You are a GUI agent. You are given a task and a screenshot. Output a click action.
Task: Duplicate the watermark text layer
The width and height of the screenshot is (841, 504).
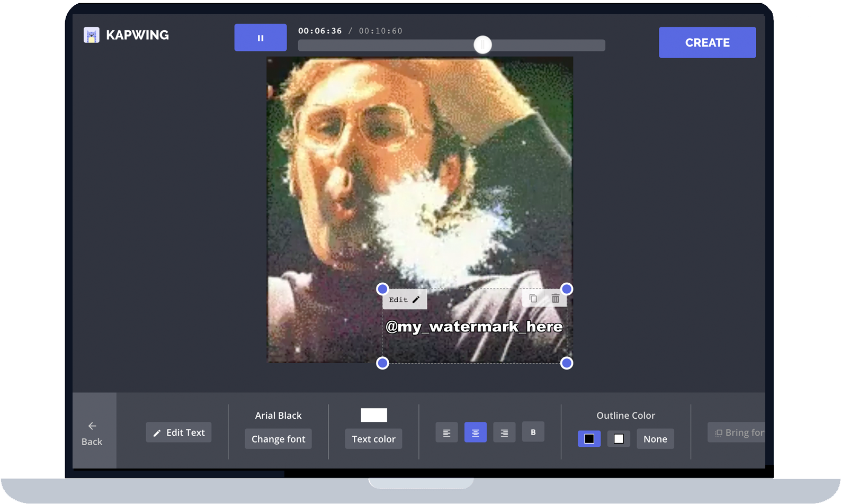533,299
